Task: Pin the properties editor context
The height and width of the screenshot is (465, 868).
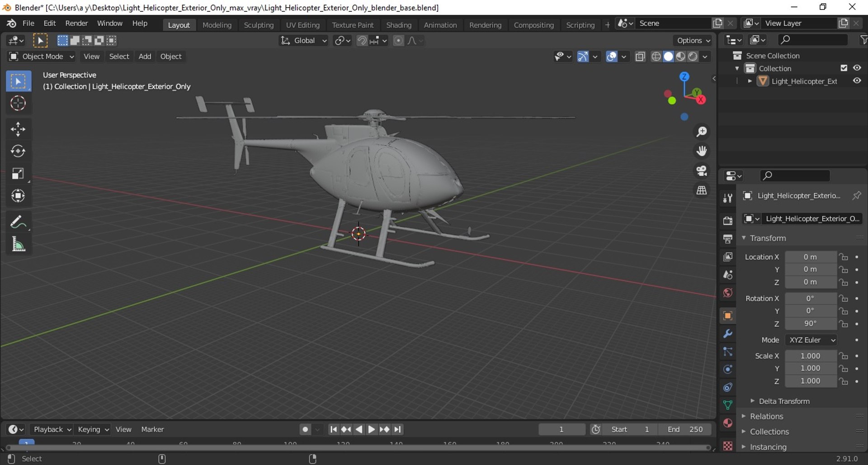Action: coord(856,196)
